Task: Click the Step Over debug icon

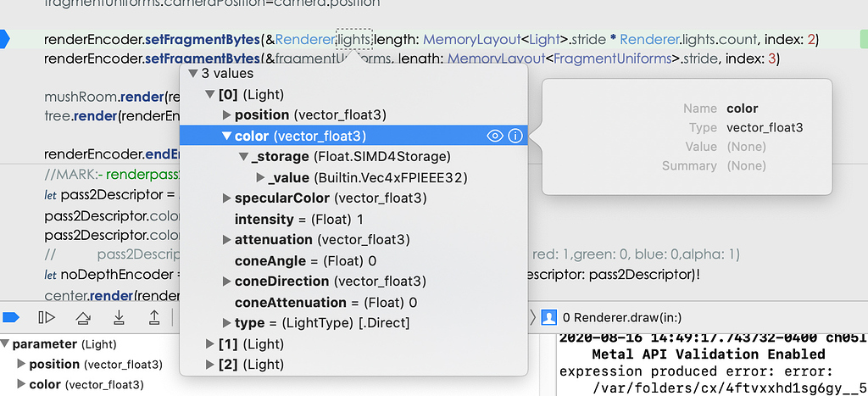Action: 83,317
